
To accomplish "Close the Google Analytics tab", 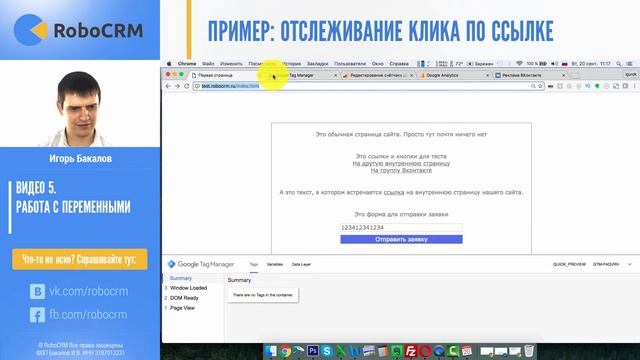I will tap(487, 76).
